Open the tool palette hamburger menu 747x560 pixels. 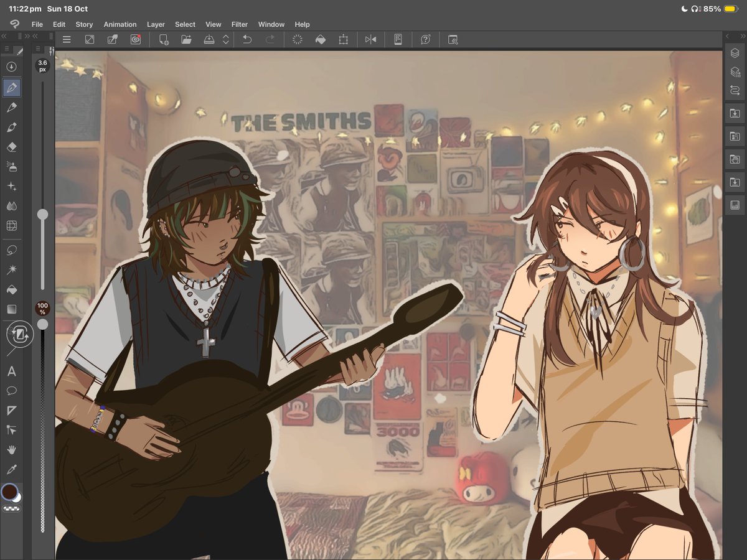[x=7, y=49]
